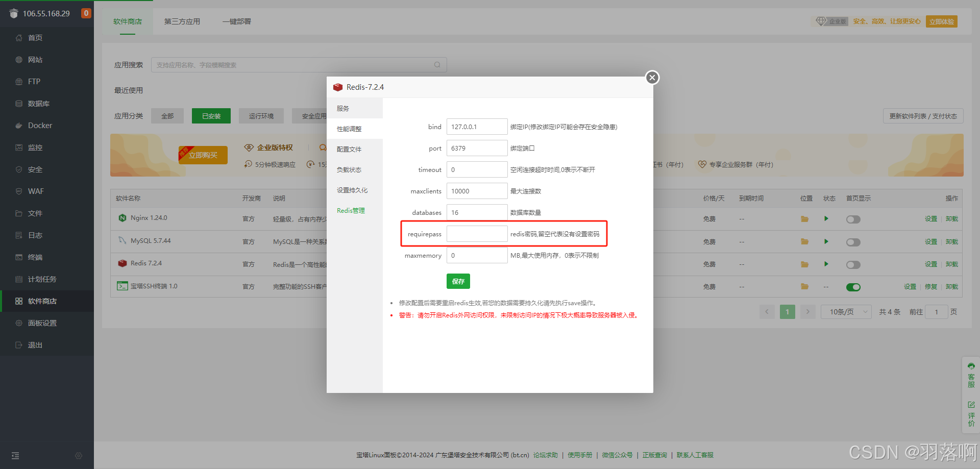The width and height of the screenshot is (980, 469).
Task: Click 设置 link for Nginx row
Action: point(931,219)
